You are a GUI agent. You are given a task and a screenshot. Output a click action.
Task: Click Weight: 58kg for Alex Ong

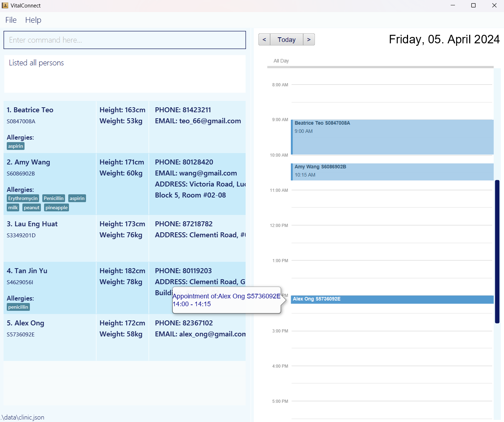(x=121, y=334)
